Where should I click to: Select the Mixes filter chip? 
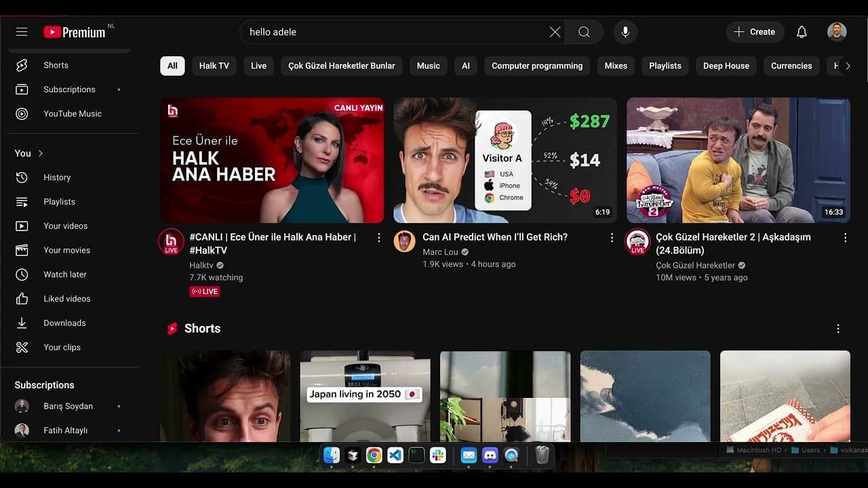616,66
